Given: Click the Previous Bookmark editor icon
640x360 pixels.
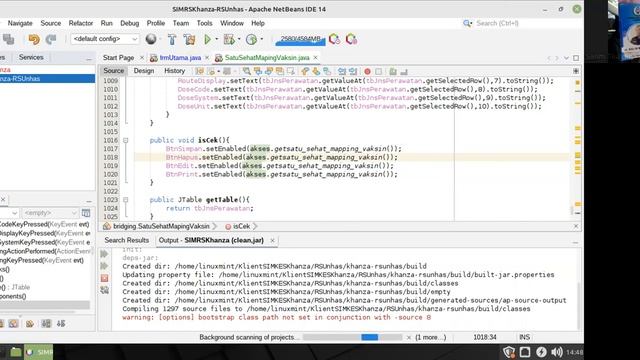Looking at the screenshot, I should pos(305,71).
